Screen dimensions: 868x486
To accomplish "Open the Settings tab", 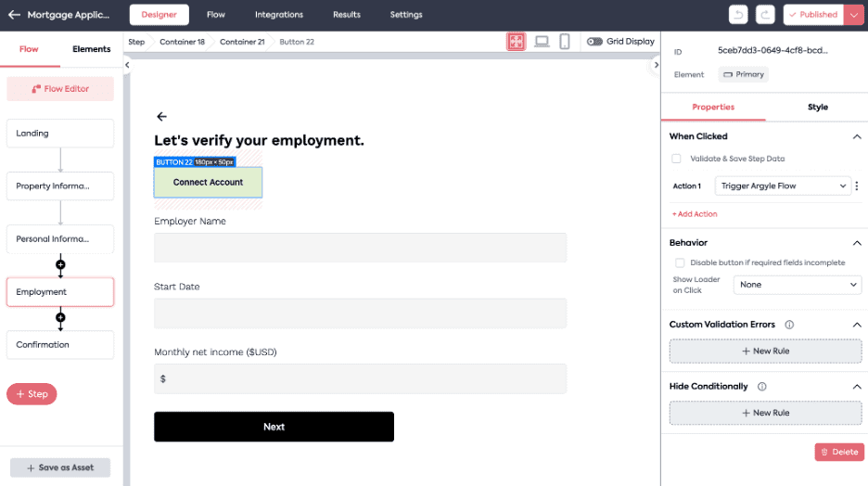I will (406, 15).
